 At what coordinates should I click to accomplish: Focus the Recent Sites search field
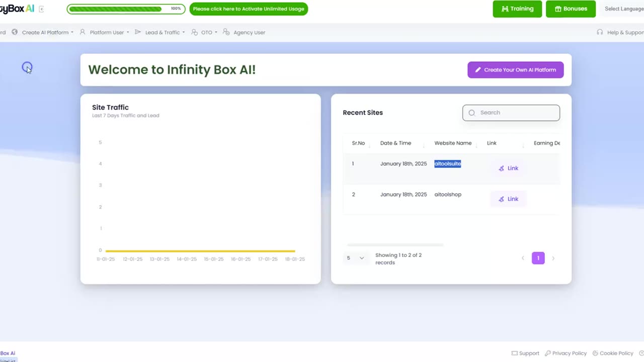511,113
